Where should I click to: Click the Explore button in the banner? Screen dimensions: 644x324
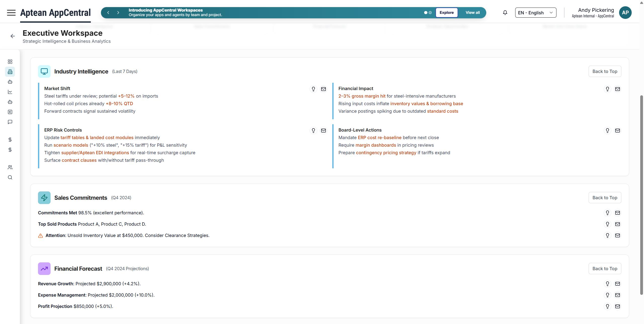[x=447, y=13]
